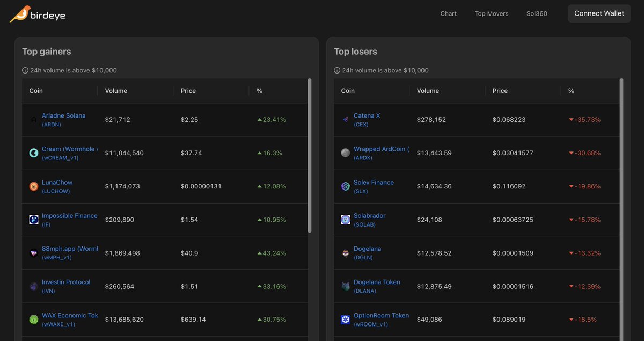
Task: Click the 43.24% gain value
Action: coord(272,253)
